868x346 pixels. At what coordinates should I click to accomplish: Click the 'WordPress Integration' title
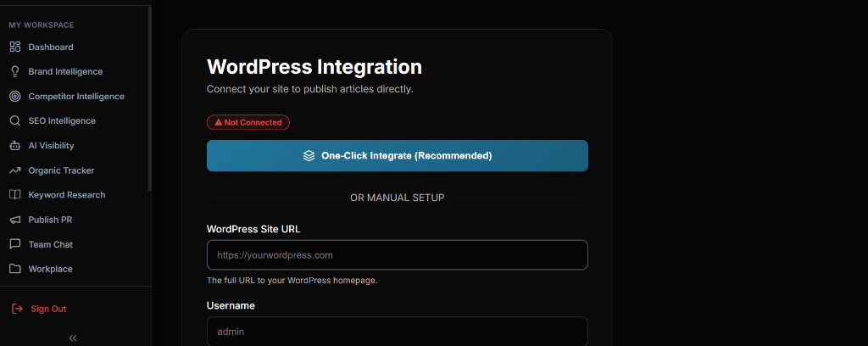click(x=314, y=67)
